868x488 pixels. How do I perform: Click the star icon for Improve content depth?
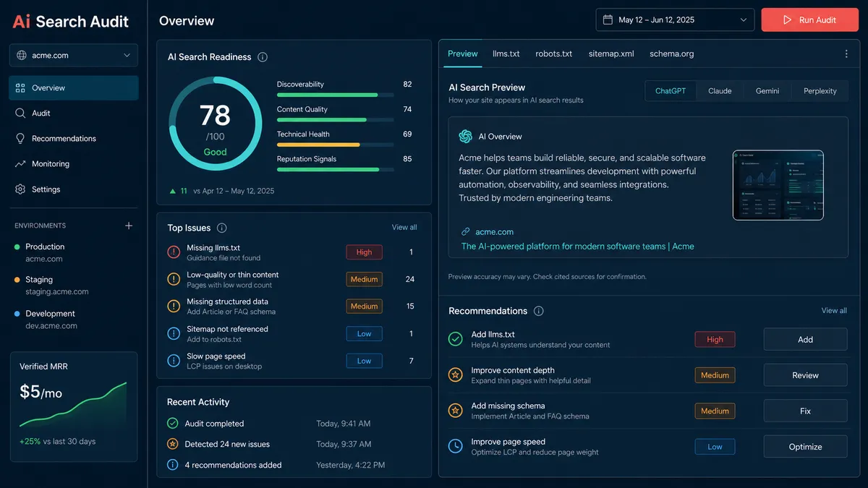coord(455,374)
